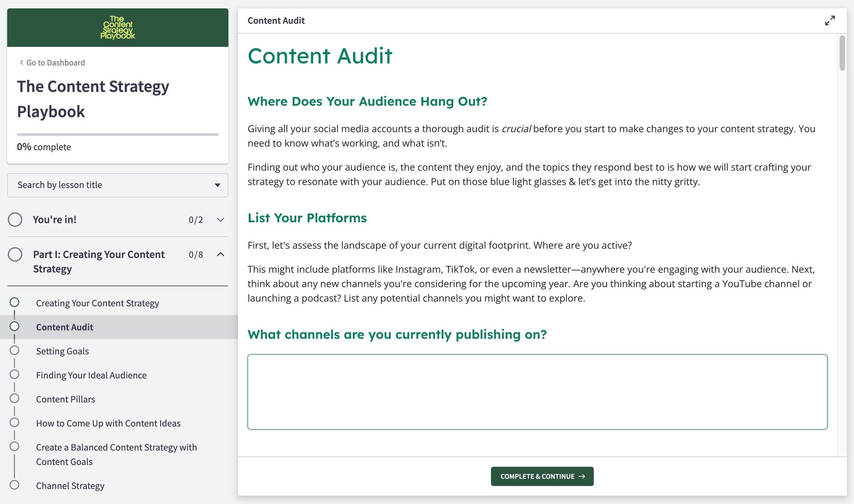The height and width of the screenshot is (504, 854).
Task: Mark Finding Your Ideal Audience lesson circle
Action: tap(15, 374)
